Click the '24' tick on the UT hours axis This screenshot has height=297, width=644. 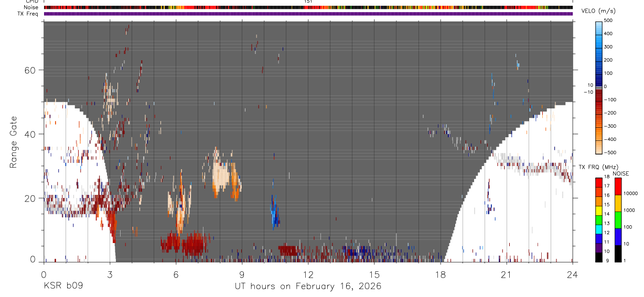(x=573, y=274)
